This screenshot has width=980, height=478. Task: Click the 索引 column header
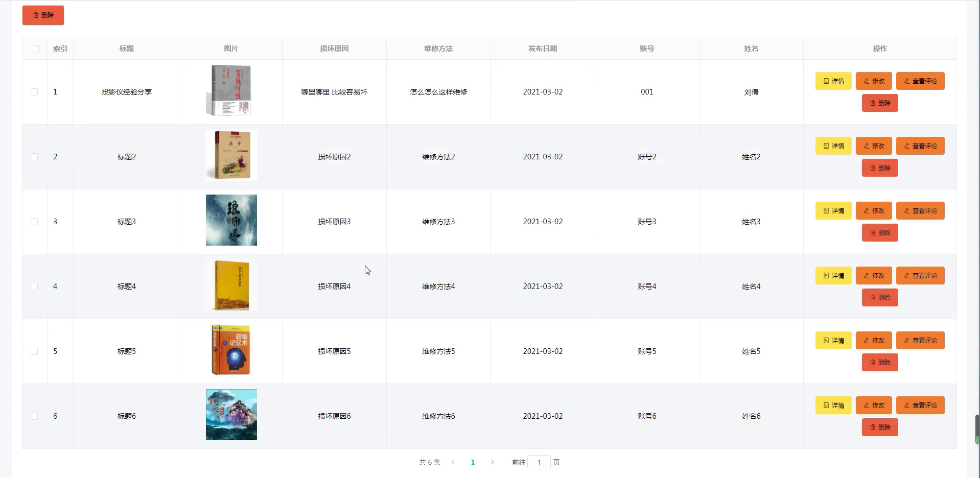coord(60,49)
